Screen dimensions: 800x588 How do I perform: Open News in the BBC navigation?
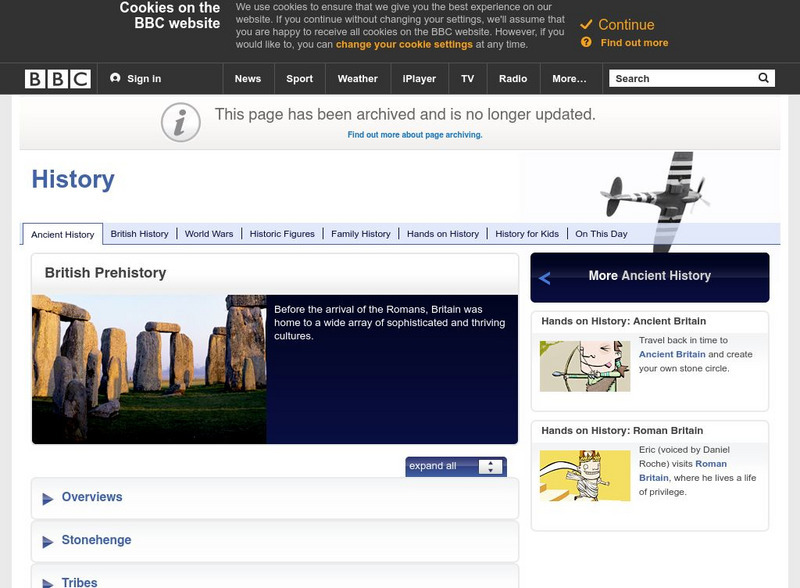click(248, 79)
